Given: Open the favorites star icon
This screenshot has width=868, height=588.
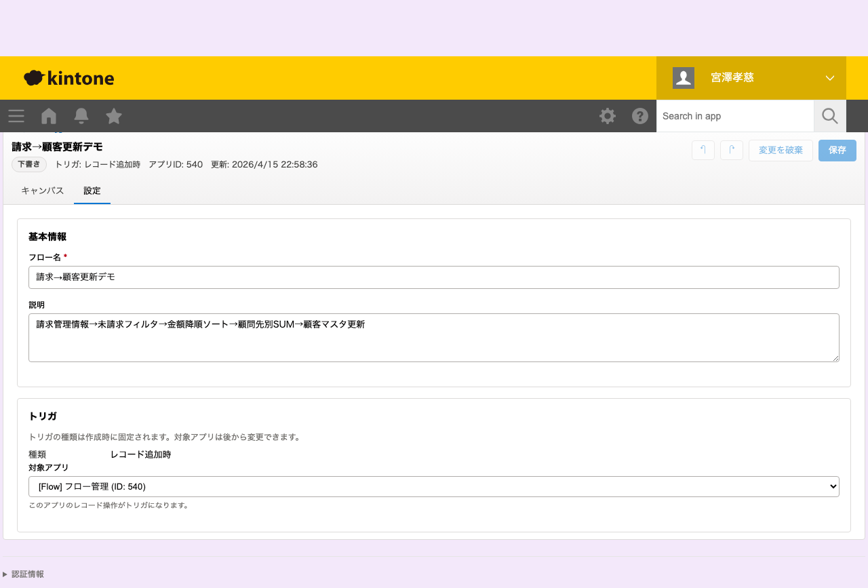Looking at the screenshot, I should (x=114, y=116).
